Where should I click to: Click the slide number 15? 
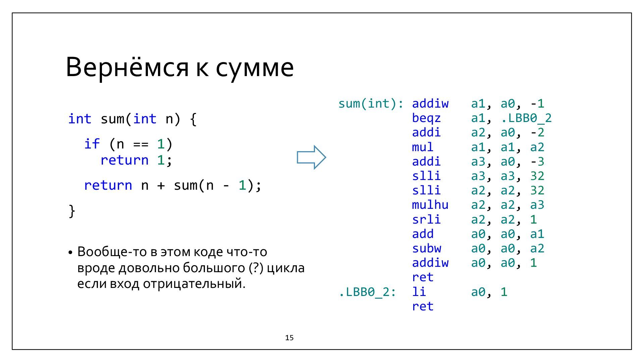[x=289, y=338]
